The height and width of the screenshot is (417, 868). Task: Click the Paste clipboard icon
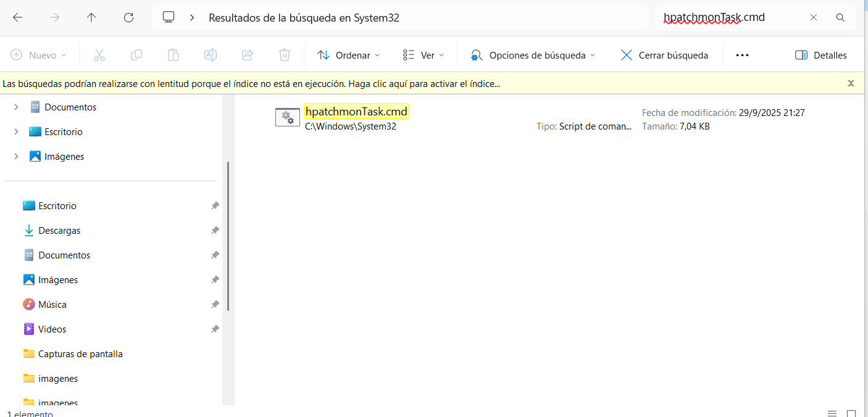173,55
